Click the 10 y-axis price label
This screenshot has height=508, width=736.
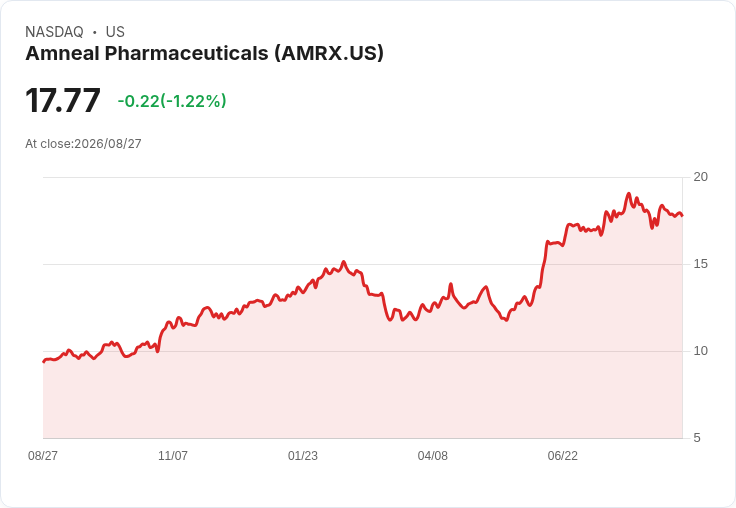click(700, 351)
